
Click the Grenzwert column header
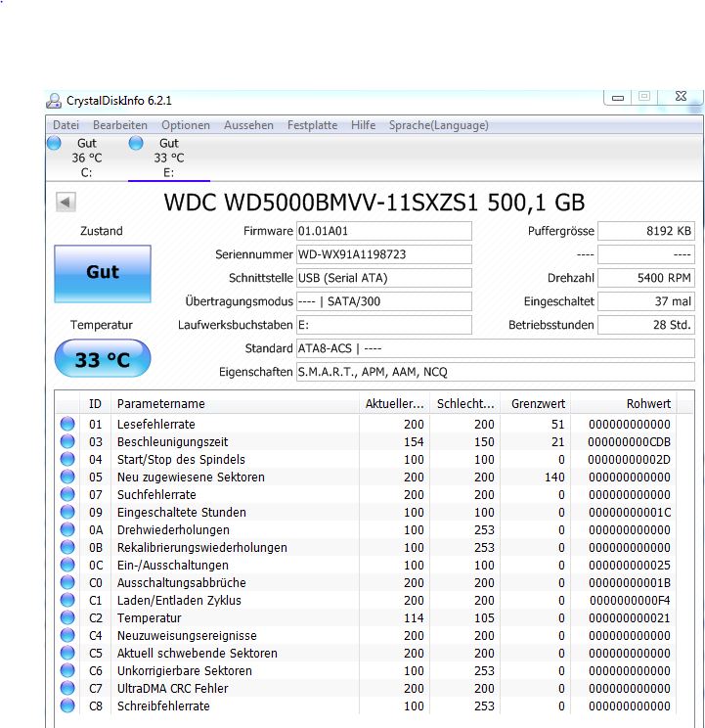[536, 404]
